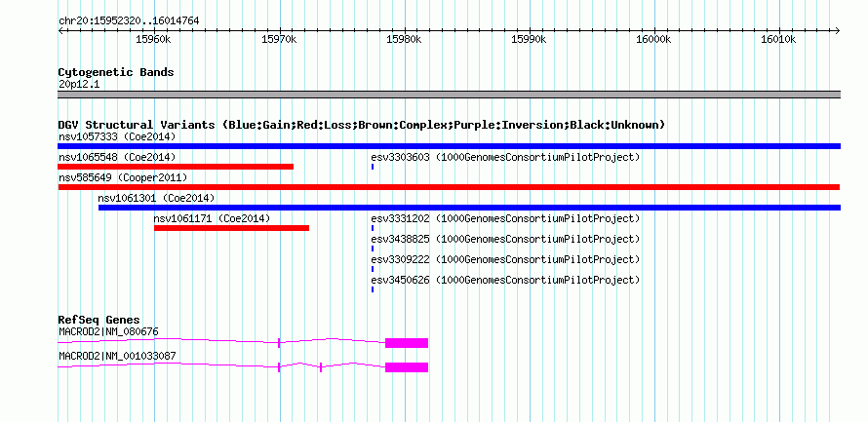
Task: Click the right arrowhead of the ruler
Action: pyautogui.click(x=838, y=31)
